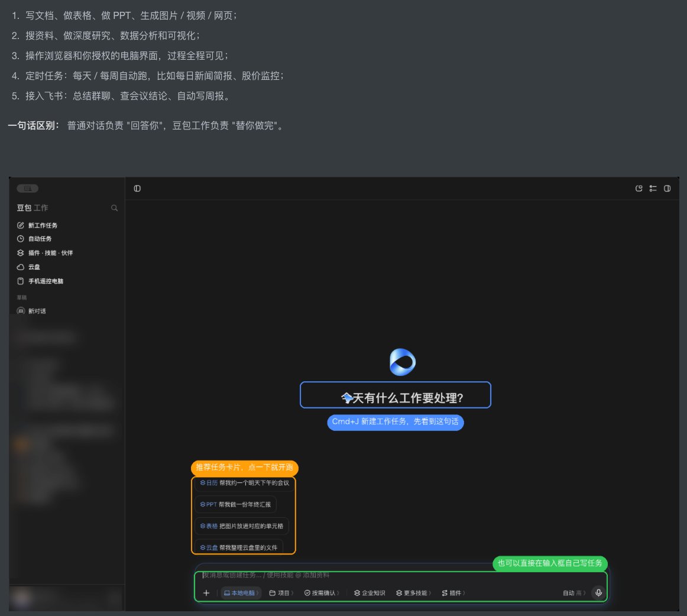
Task: Open the 插件 dropdown in the input bar
Action: click(453, 593)
